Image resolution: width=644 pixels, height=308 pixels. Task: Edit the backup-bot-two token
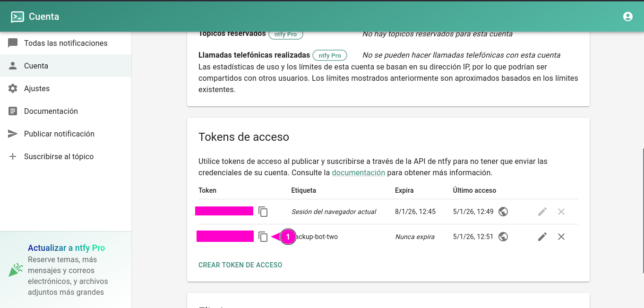pos(542,237)
